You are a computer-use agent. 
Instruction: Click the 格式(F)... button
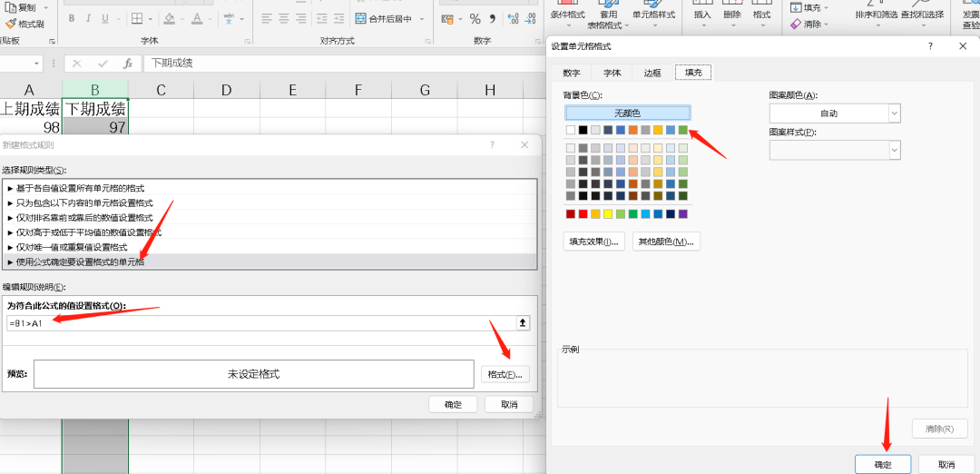coord(505,374)
